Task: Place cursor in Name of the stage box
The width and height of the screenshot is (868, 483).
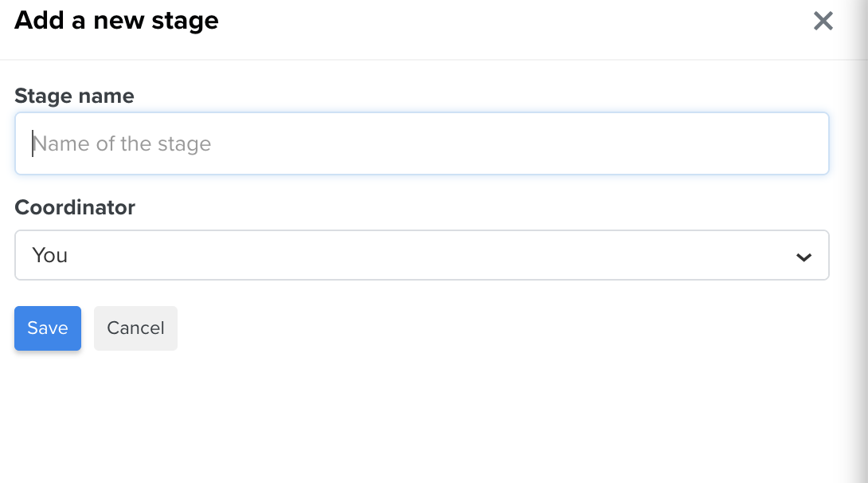Action: (422, 143)
